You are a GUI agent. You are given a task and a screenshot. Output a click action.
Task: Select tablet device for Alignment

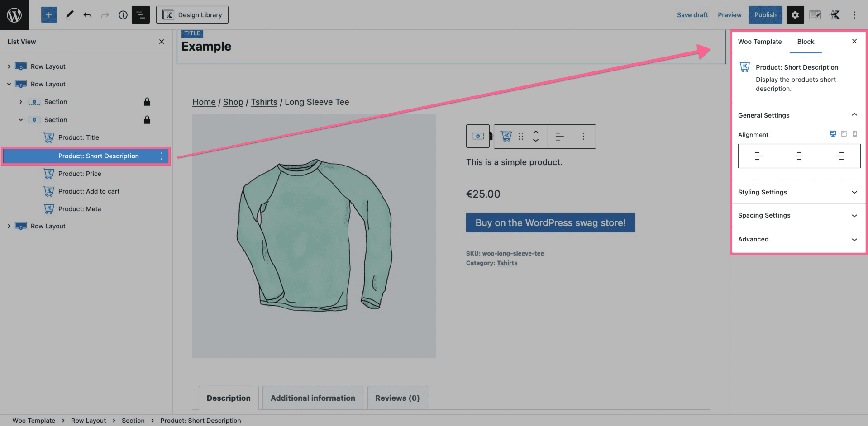844,134
